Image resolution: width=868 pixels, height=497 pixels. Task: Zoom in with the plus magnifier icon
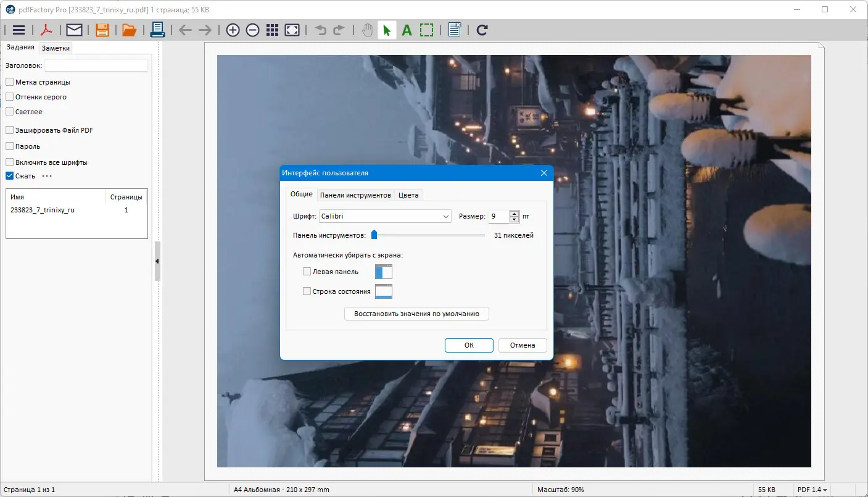point(233,30)
